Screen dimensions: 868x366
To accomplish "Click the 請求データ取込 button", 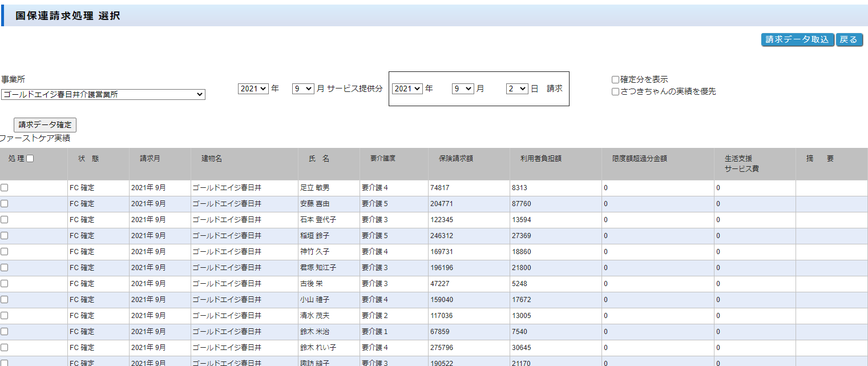I will pos(797,39).
